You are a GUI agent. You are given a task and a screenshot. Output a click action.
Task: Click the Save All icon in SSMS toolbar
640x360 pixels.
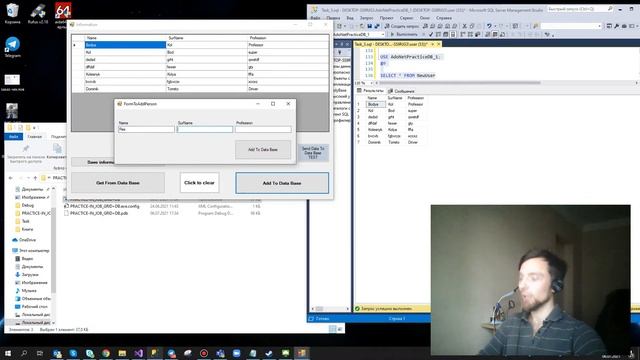(x=376, y=26)
